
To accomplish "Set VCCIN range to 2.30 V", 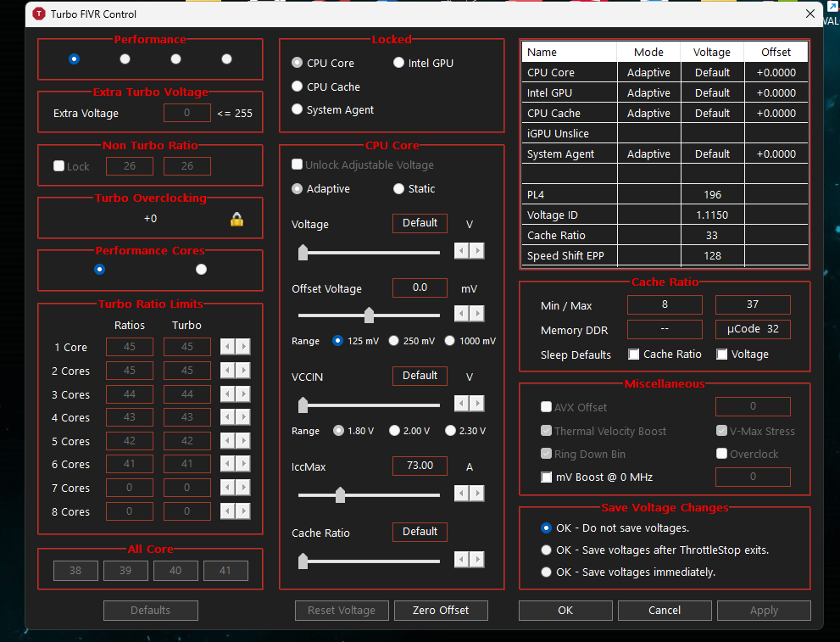I will tap(451, 431).
